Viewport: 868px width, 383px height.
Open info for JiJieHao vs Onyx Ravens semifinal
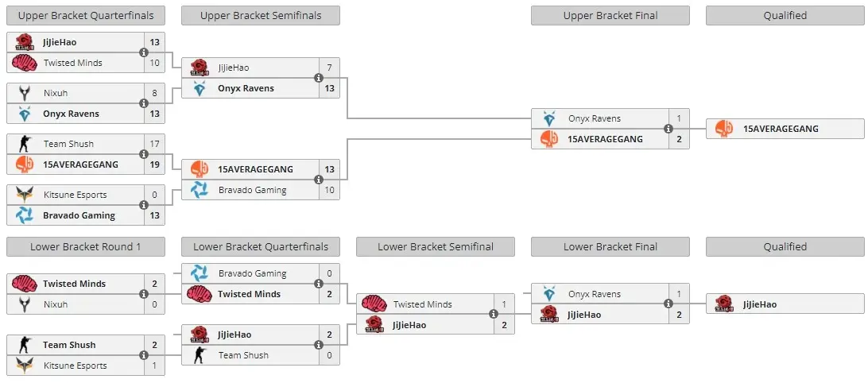319,78
